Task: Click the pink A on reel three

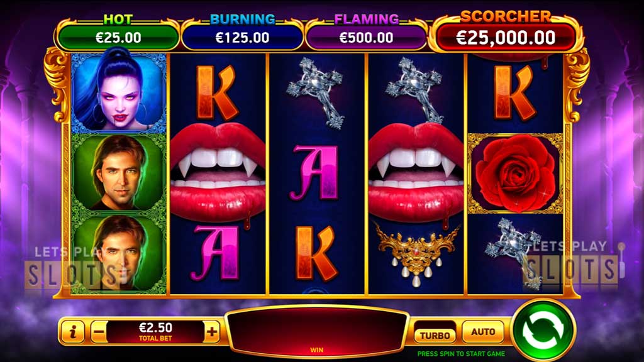Action: point(314,173)
